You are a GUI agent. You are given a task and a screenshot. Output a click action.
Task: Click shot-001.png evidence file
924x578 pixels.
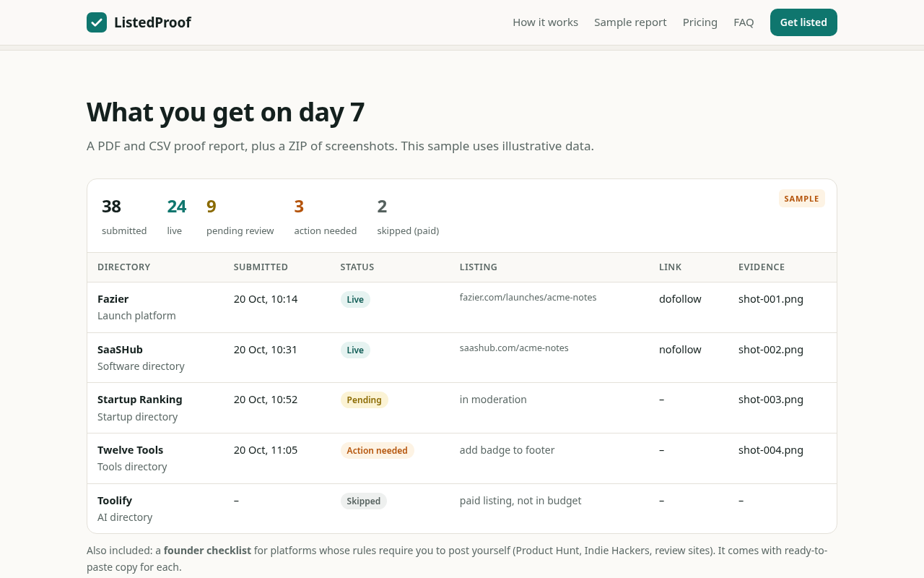771,299
